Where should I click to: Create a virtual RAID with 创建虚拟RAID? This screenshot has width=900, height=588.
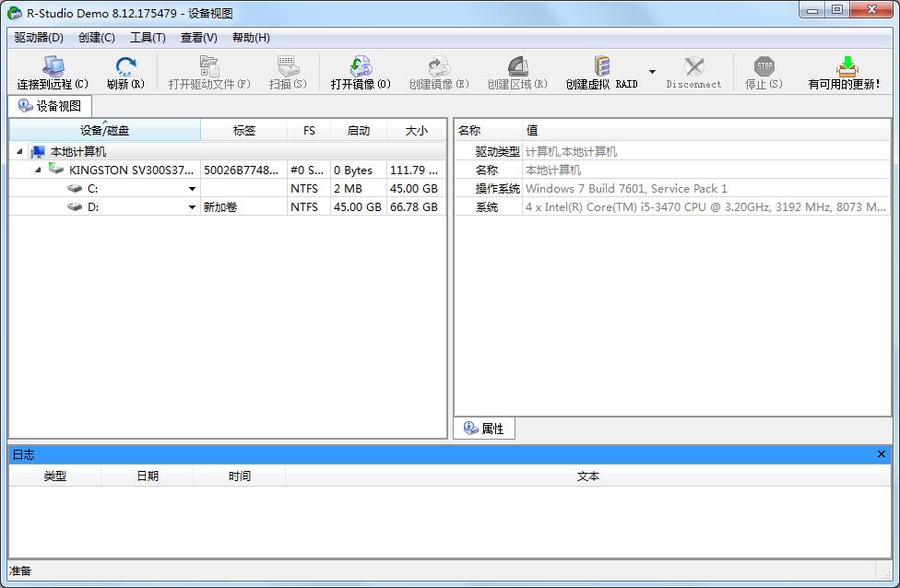(x=600, y=72)
